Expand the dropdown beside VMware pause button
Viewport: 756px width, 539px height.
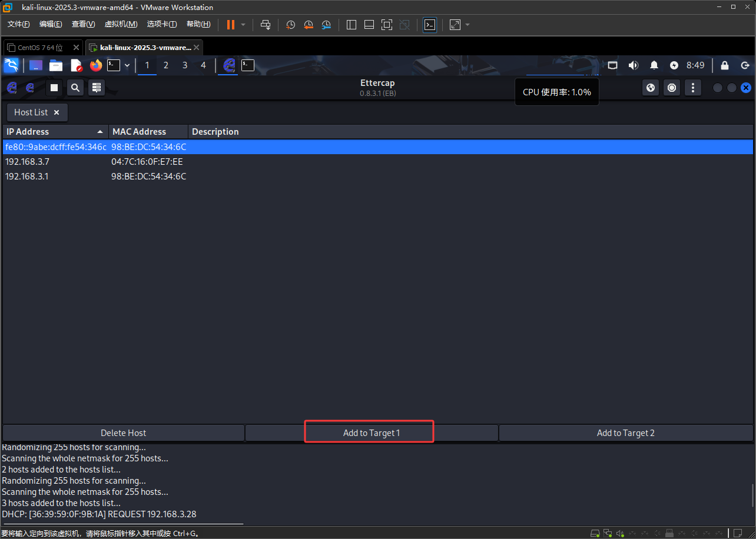click(243, 25)
